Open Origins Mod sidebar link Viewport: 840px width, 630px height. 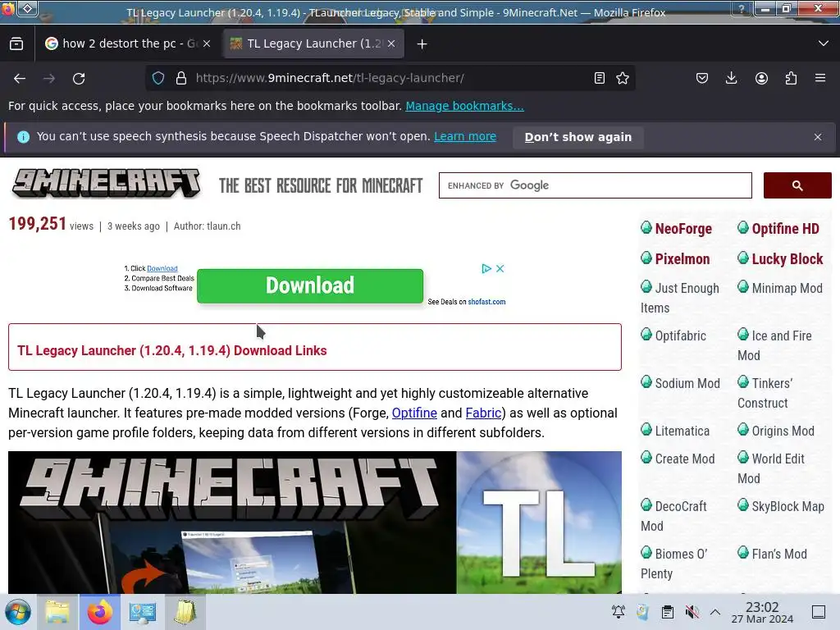pyautogui.click(x=783, y=431)
